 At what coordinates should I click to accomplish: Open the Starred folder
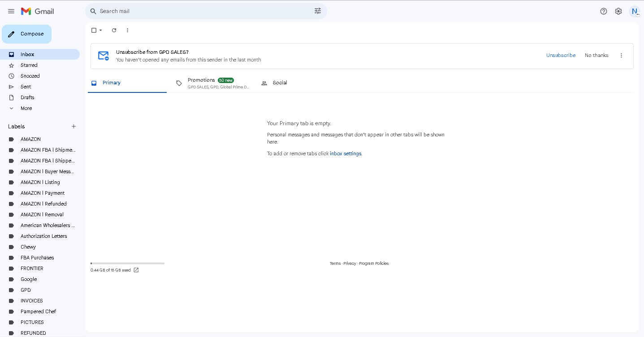point(40,65)
